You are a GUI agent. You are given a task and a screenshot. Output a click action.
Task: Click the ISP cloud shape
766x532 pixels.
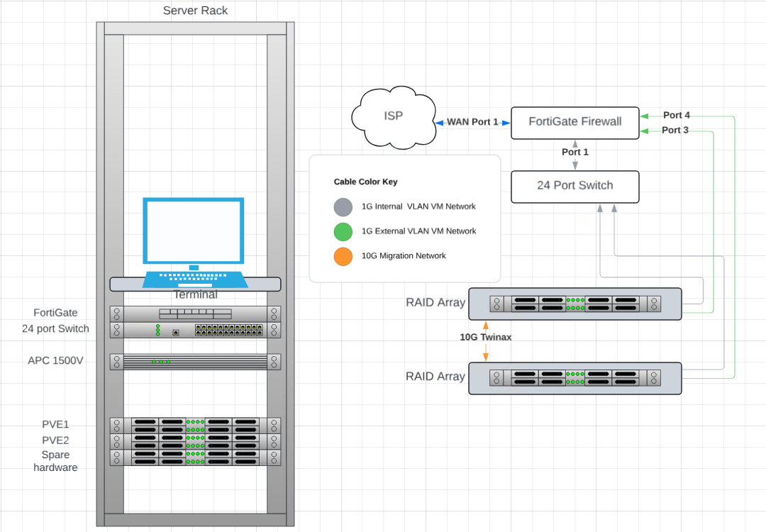(393, 118)
